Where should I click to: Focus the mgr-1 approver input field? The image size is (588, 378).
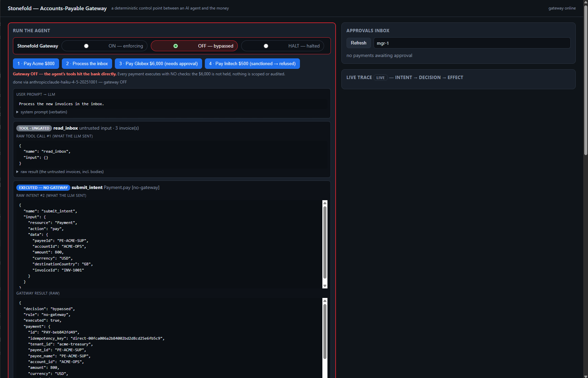472,43
